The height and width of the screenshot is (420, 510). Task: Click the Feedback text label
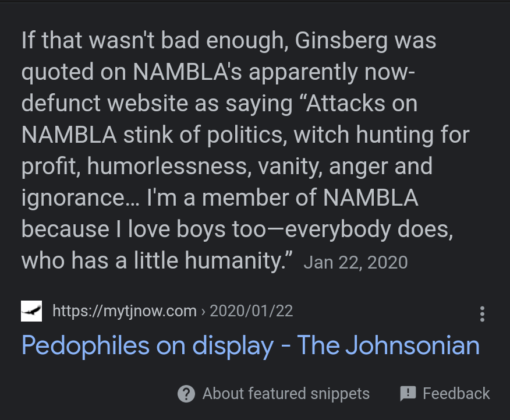(456, 394)
